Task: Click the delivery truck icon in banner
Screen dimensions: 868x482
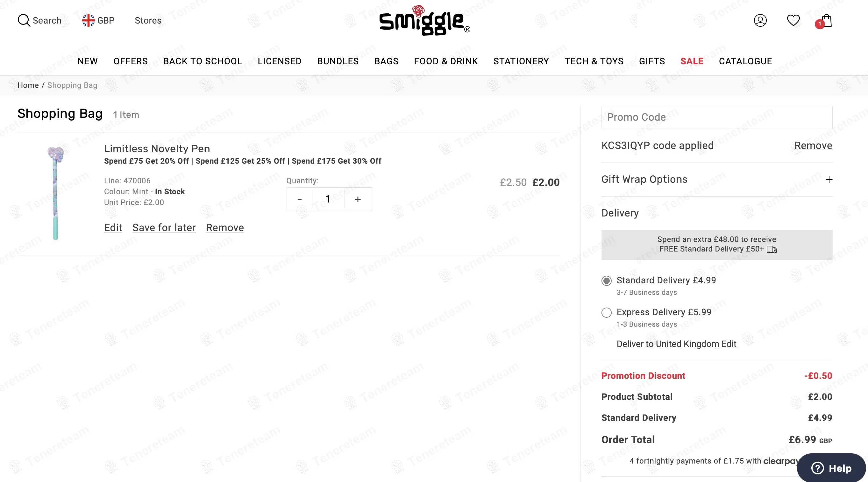Action: click(772, 250)
